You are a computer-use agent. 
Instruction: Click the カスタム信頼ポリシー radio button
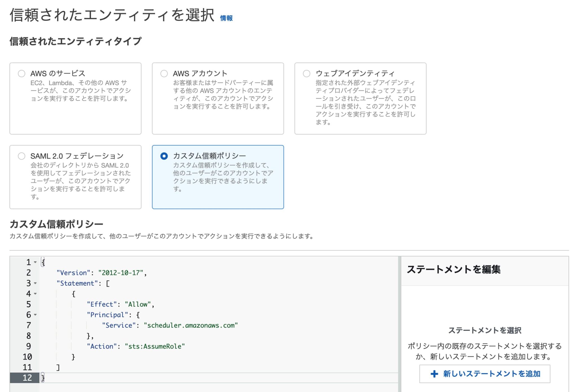[163, 156]
